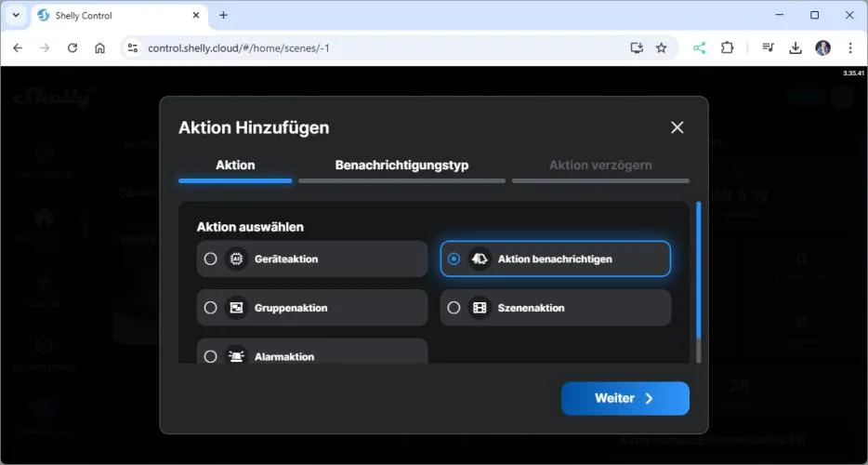
Task: Click the Aktion benachrichtigen megaphone icon
Action: 480,259
